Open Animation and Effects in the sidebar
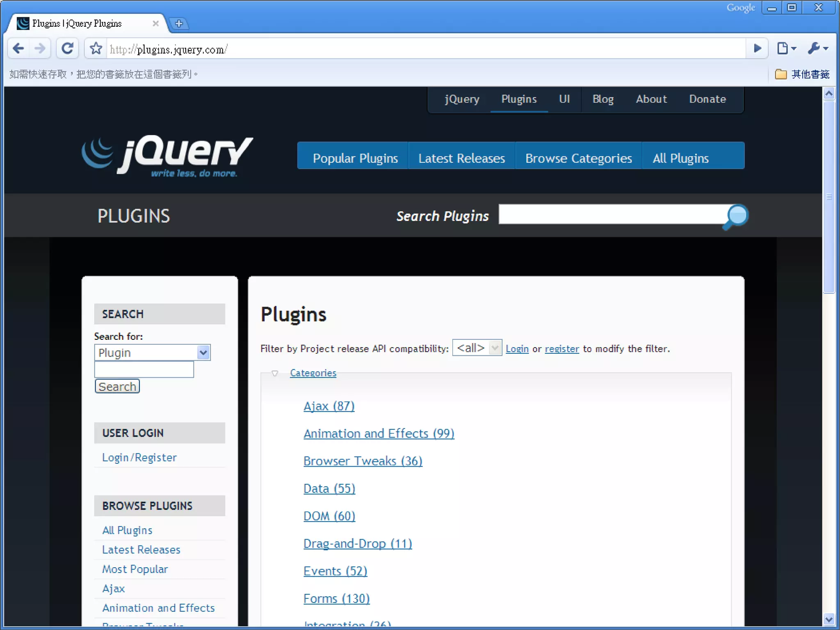This screenshot has height=630, width=840. pos(158,608)
